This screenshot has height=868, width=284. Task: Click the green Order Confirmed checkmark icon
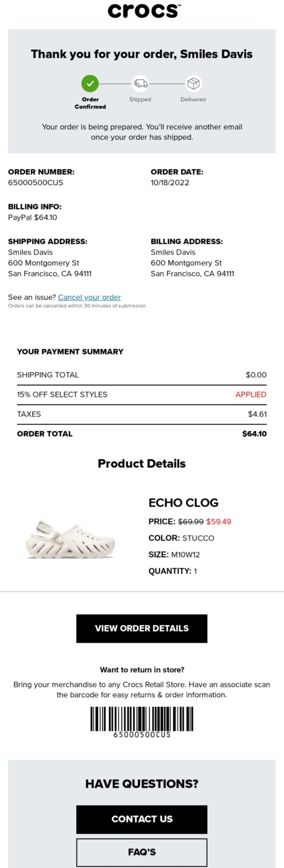(x=90, y=84)
